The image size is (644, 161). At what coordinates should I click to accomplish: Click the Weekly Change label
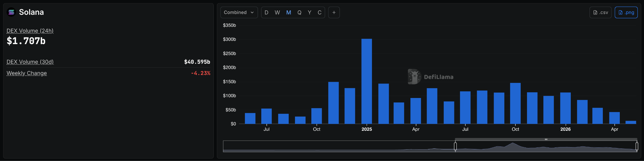[27, 73]
